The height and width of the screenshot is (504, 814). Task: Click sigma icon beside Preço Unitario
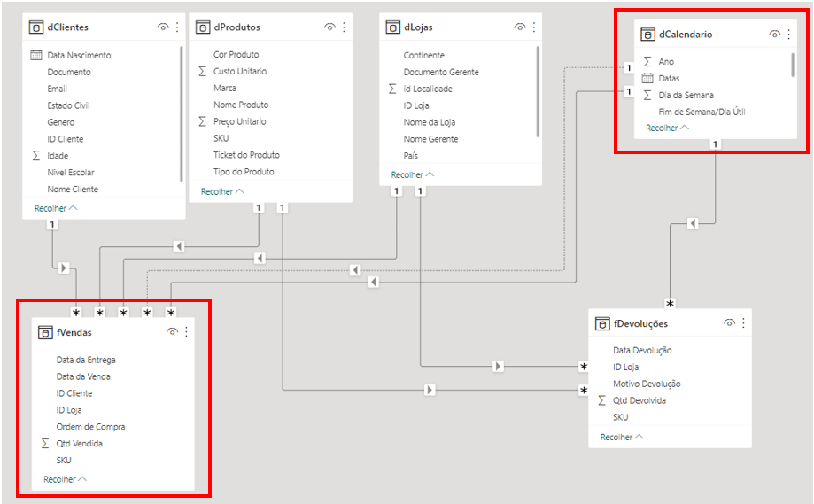pyautogui.click(x=203, y=121)
